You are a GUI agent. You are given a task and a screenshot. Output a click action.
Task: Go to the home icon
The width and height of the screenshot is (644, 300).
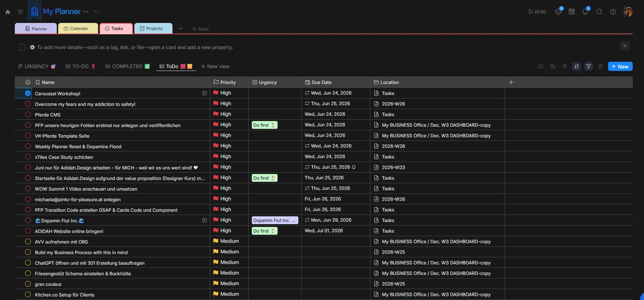click(8, 12)
